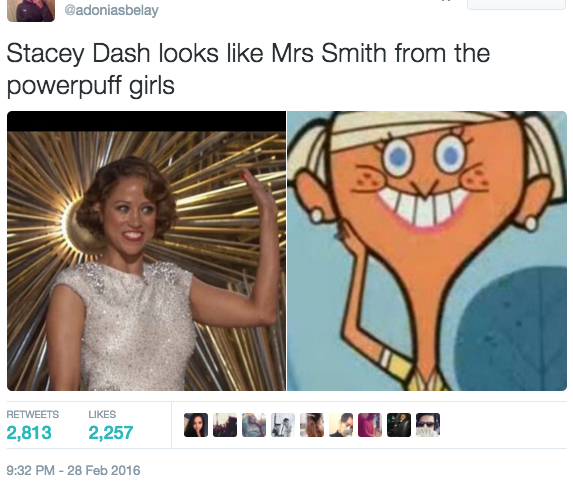Click the RETWEETS label
Image resolution: width=573 pixels, height=493 pixels.
pos(33,414)
